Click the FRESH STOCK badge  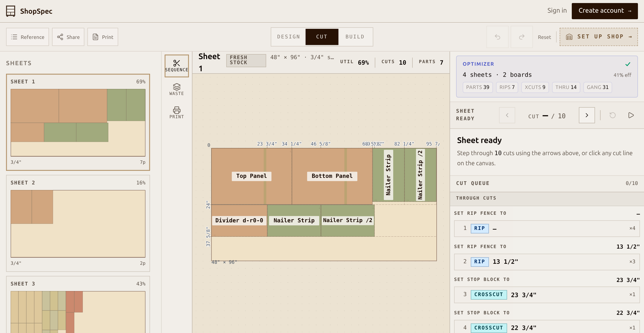[x=246, y=60]
